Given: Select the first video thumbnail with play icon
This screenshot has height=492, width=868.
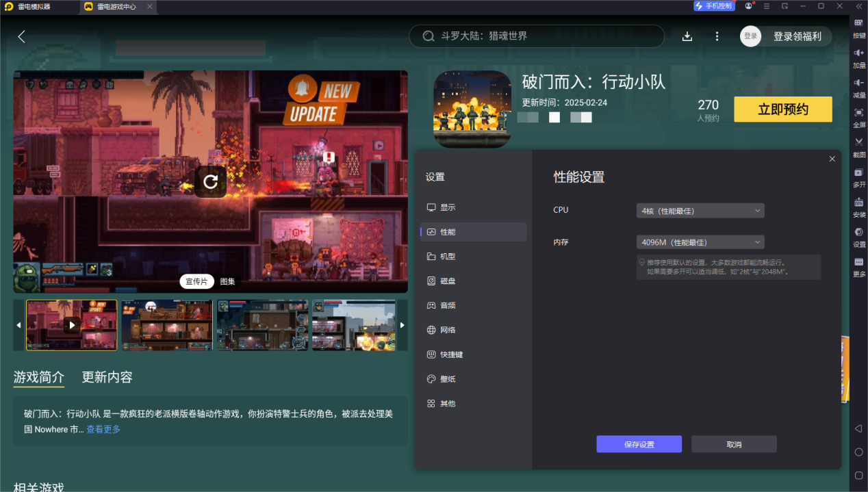Looking at the screenshot, I should (72, 325).
